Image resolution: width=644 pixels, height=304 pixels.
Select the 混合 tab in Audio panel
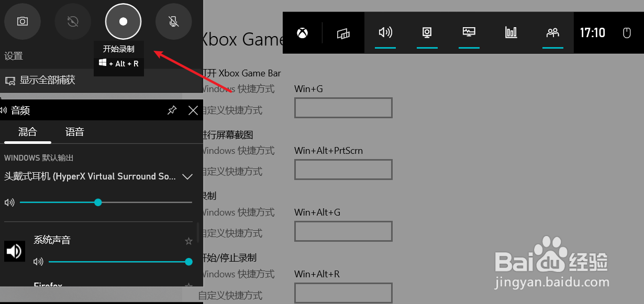click(x=27, y=132)
